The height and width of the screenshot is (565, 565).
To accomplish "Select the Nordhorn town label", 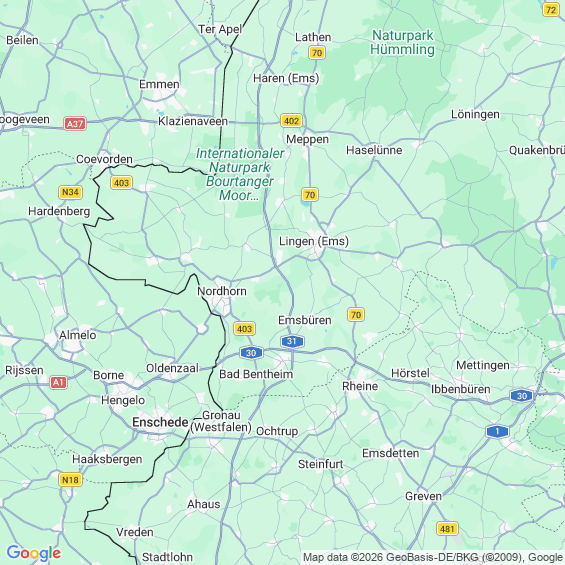I will [222, 291].
